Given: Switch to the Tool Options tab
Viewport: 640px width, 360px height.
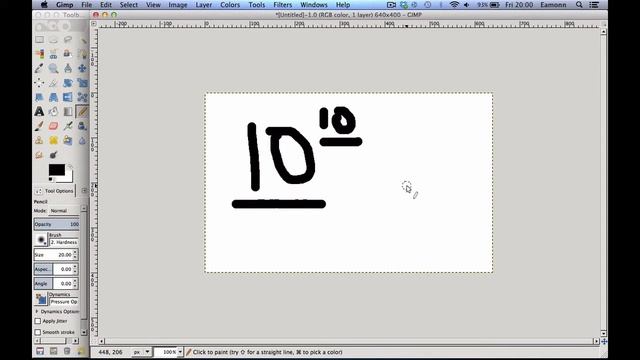Looking at the screenshot, I should (55, 191).
